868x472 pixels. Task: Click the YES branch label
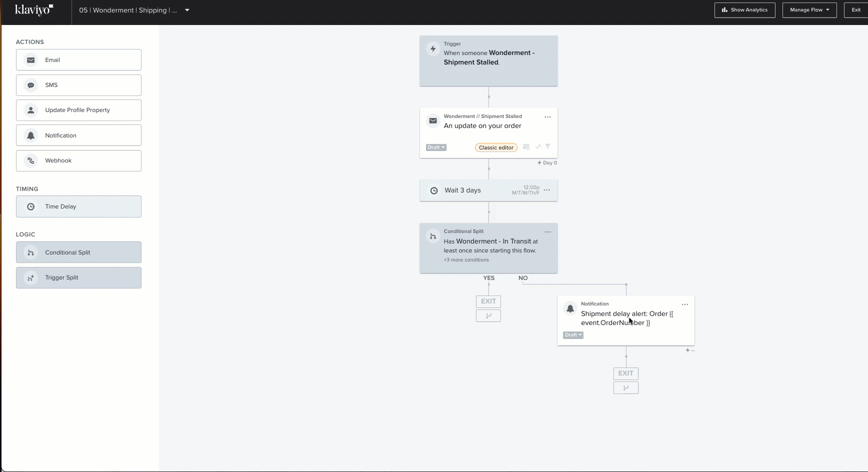click(x=488, y=278)
